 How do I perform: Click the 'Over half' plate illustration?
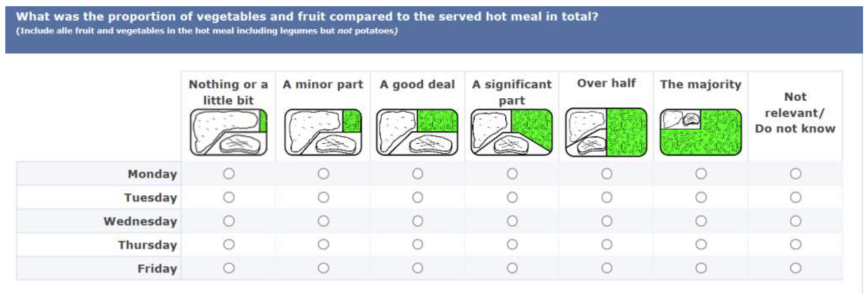point(606,132)
